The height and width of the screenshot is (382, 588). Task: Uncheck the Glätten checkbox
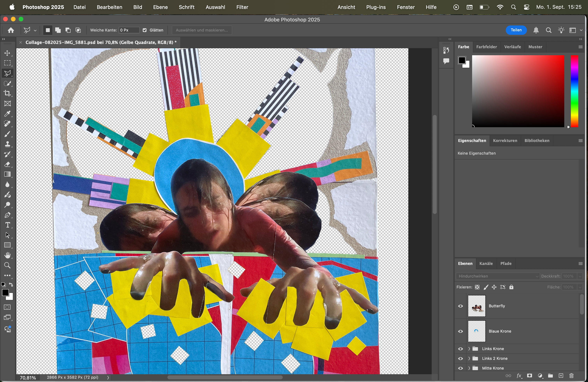click(x=145, y=30)
